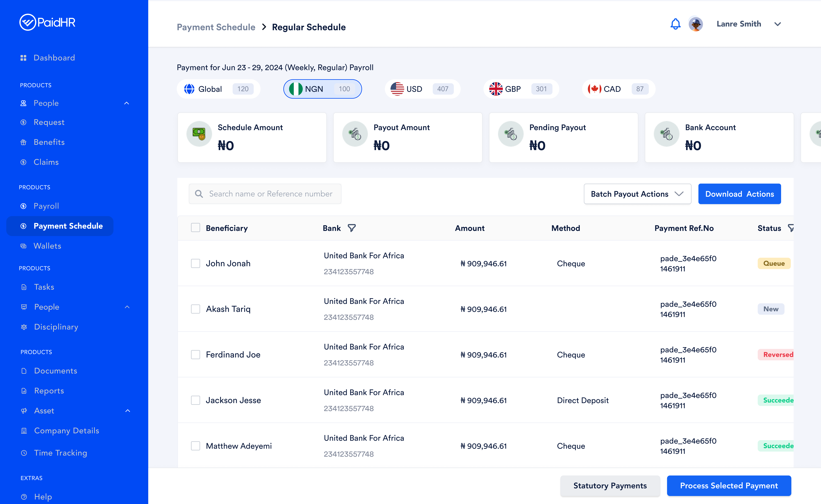
Task: Click the Time Tracking clock icon
Action: coord(24,453)
